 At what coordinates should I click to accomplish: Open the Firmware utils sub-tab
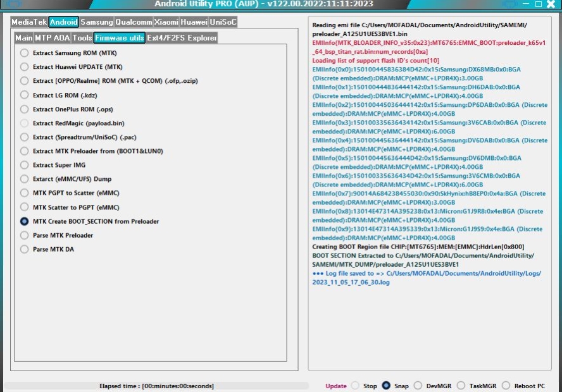120,38
